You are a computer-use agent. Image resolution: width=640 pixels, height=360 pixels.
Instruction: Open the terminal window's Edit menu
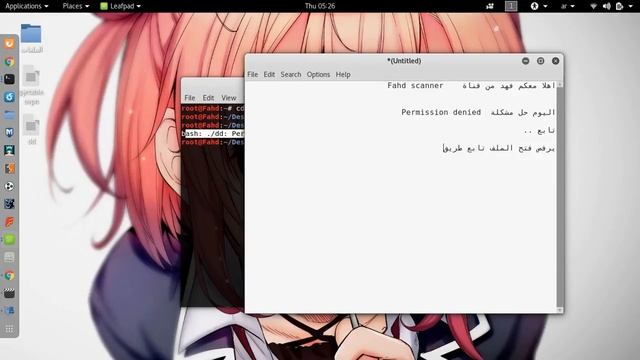point(208,98)
